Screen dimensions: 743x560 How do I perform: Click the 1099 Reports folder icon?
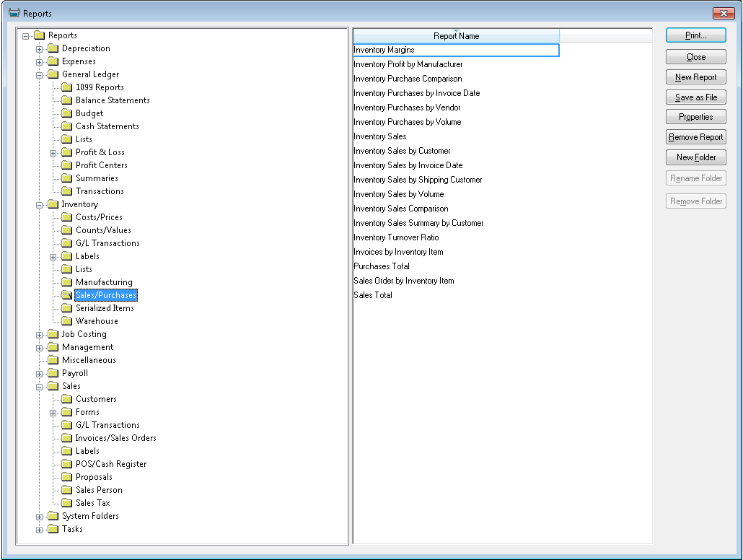[x=67, y=87]
